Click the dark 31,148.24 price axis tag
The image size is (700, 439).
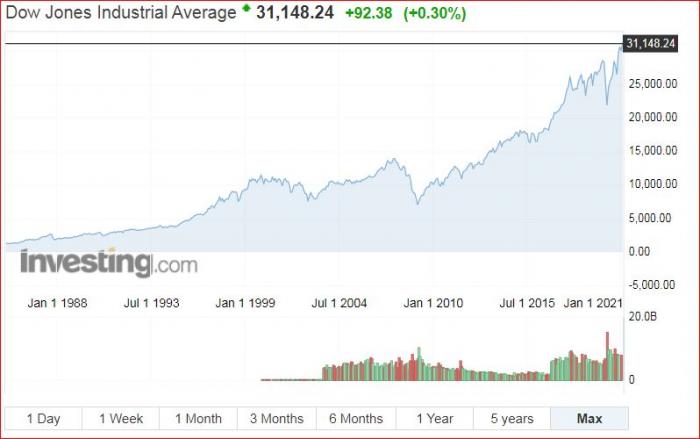652,43
